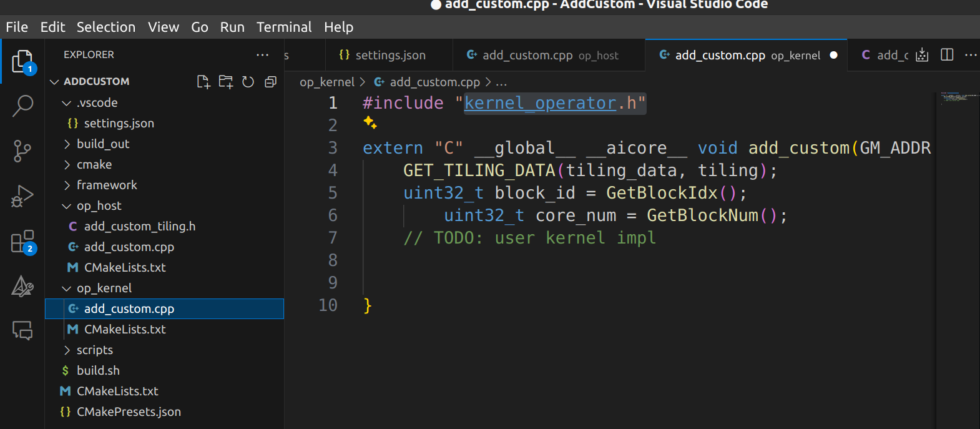The height and width of the screenshot is (429, 980).
Task: Click GET_TILING_DATA macro on line 4
Action: point(479,170)
